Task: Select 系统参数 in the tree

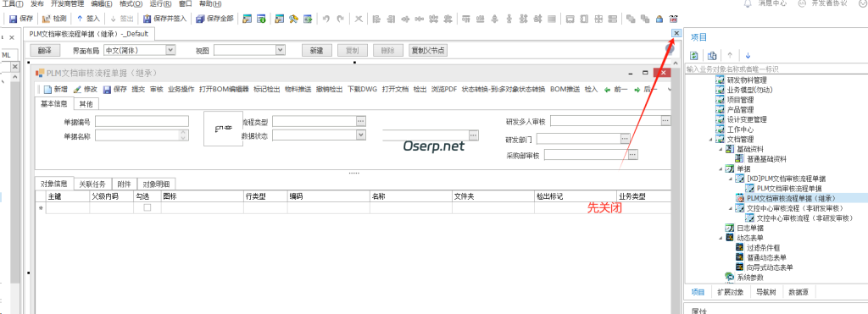Action: [x=750, y=278]
